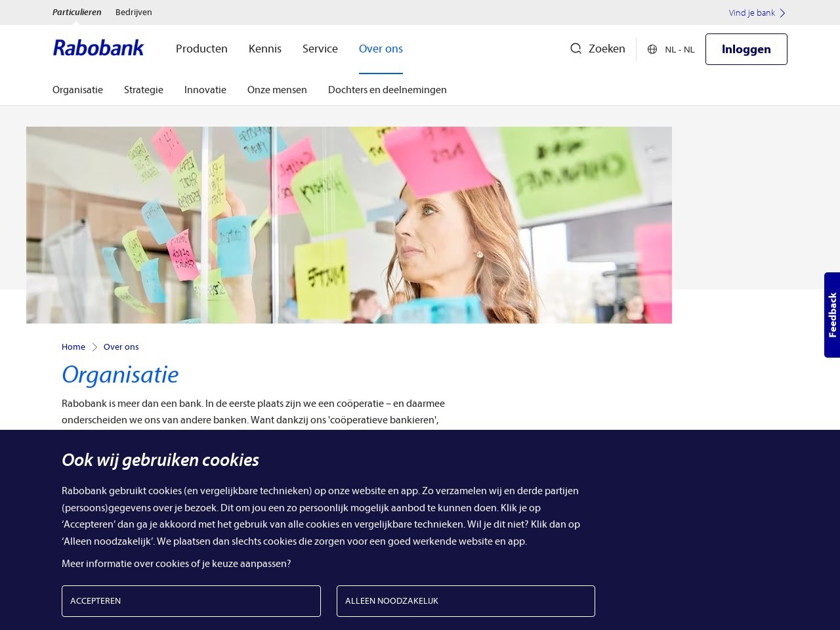Open the Feedback side tab
The height and width of the screenshot is (630, 840).
coord(832,315)
